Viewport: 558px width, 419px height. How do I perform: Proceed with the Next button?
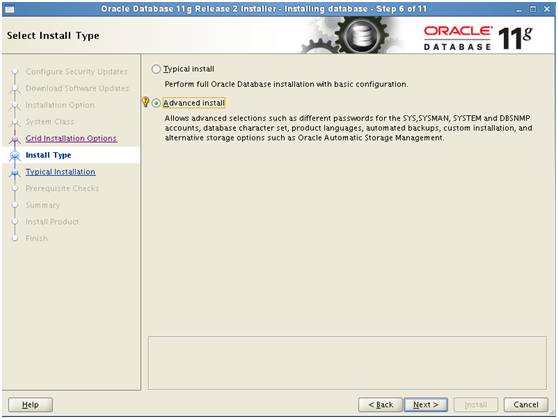(x=426, y=405)
